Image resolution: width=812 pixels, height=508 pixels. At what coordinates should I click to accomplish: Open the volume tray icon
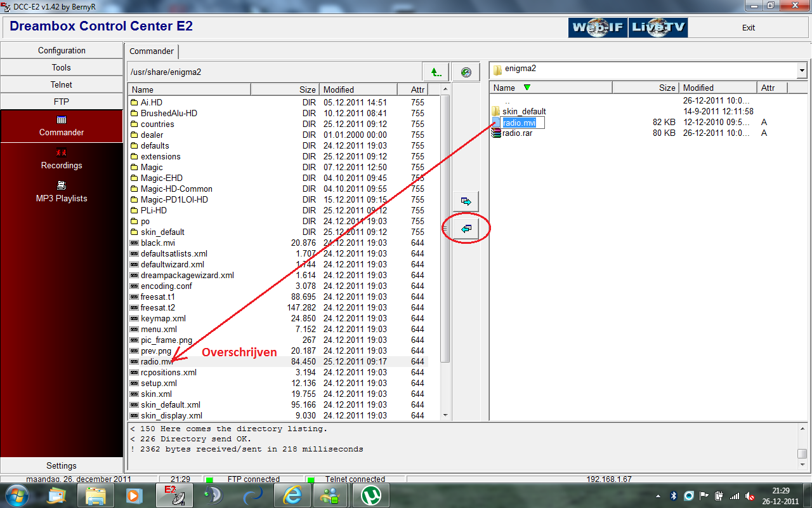[x=750, y=495]
